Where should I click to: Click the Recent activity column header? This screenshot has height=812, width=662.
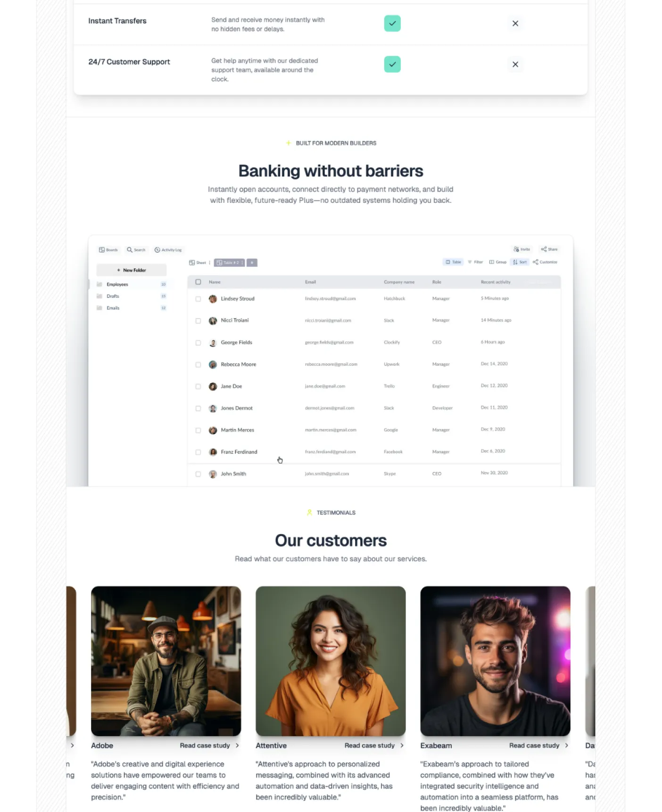[496, 282]
